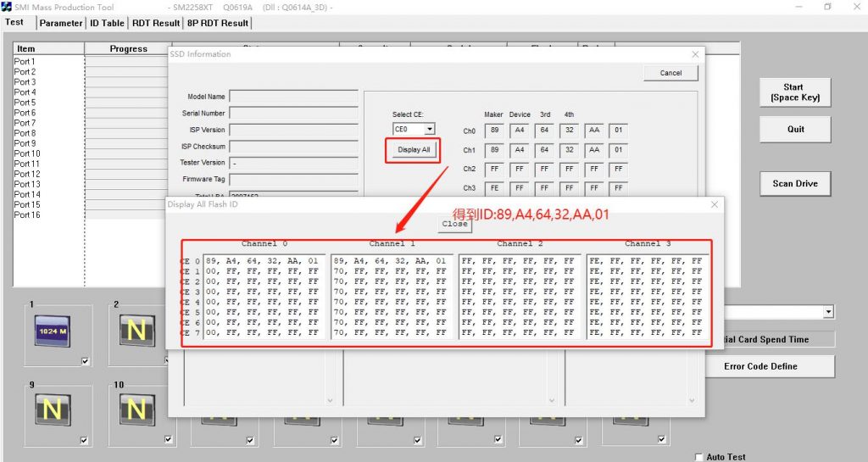Viewport: 868px width, 462px height.
Task: Enable the Auto Test checkbox
Action: [x=699, y=457]
